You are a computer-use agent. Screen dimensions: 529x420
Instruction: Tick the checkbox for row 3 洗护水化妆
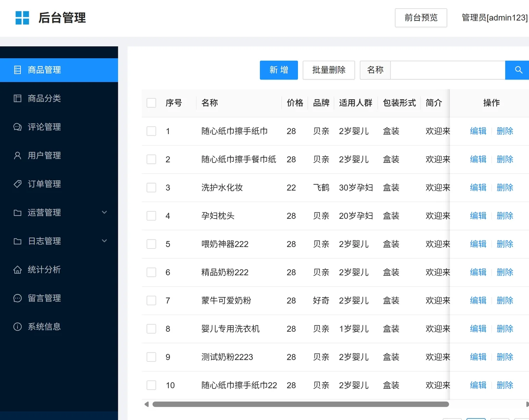click(x=151, y=187)
